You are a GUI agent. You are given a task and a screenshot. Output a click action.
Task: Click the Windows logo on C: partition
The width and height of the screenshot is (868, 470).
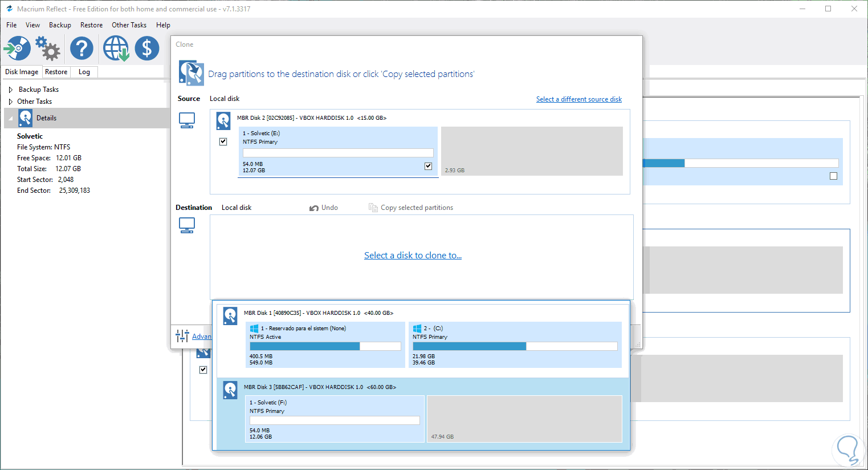tap(417, 329)
